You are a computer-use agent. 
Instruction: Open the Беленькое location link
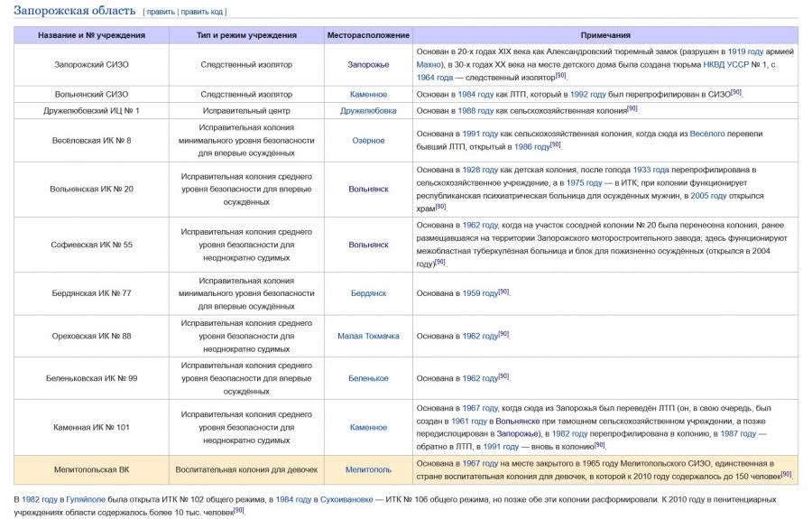click(368, 378)
